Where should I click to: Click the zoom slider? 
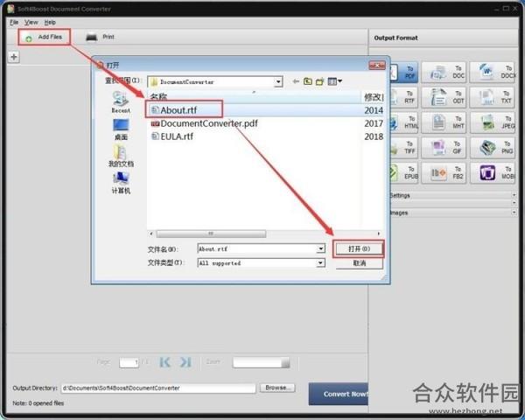tap(261, 362)
